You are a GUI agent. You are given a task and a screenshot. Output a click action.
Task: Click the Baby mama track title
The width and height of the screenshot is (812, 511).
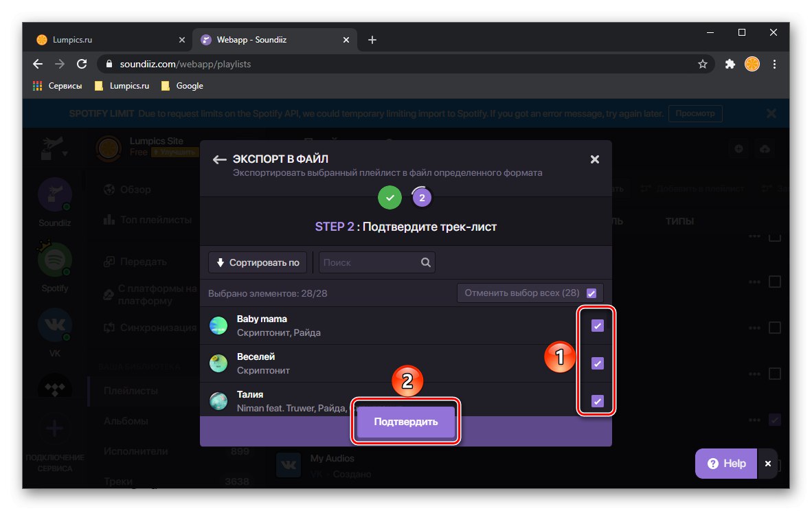tap(262, 319)
